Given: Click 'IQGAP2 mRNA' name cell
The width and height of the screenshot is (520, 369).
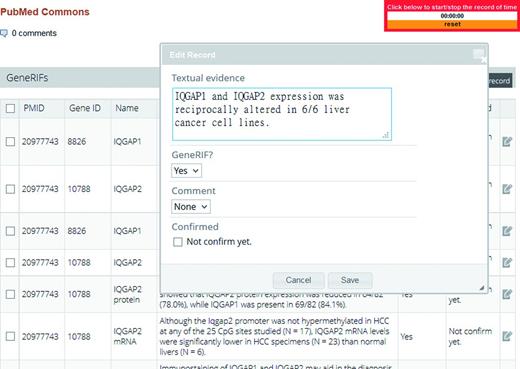Looking at the screenshot, I should click(x=128, y=336).
